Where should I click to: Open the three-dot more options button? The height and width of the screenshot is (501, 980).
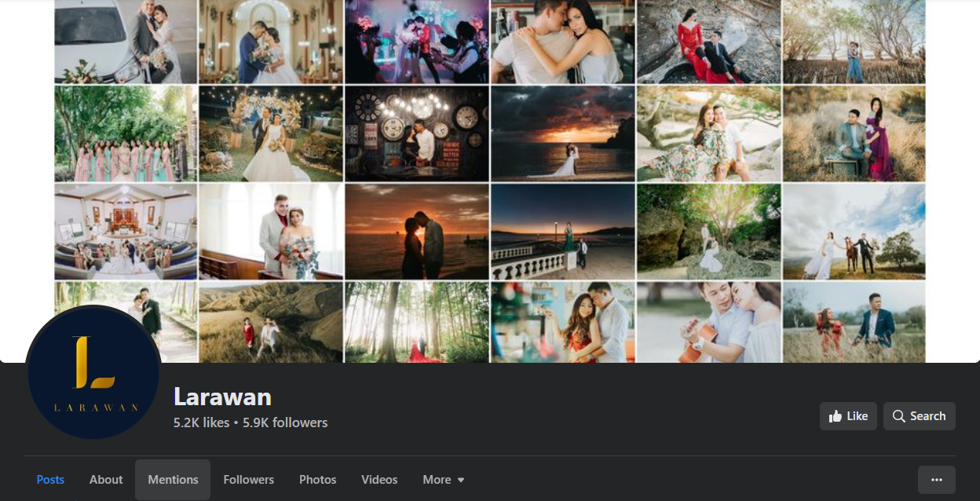pyautogui.click(x=936, y=480)
